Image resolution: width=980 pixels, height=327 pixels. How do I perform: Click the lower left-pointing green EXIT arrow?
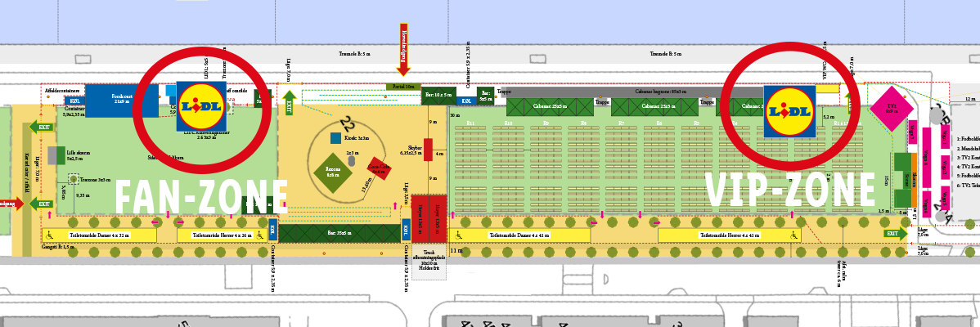(41, 204)
